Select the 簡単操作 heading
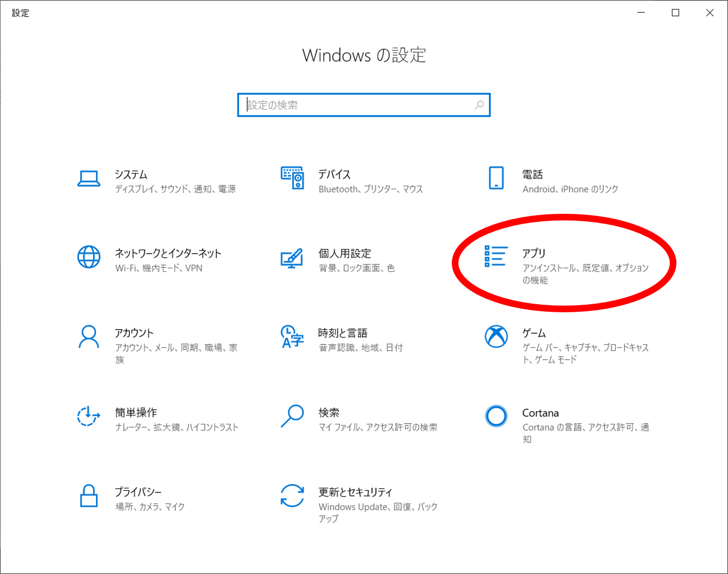 (x=136, y=413)
